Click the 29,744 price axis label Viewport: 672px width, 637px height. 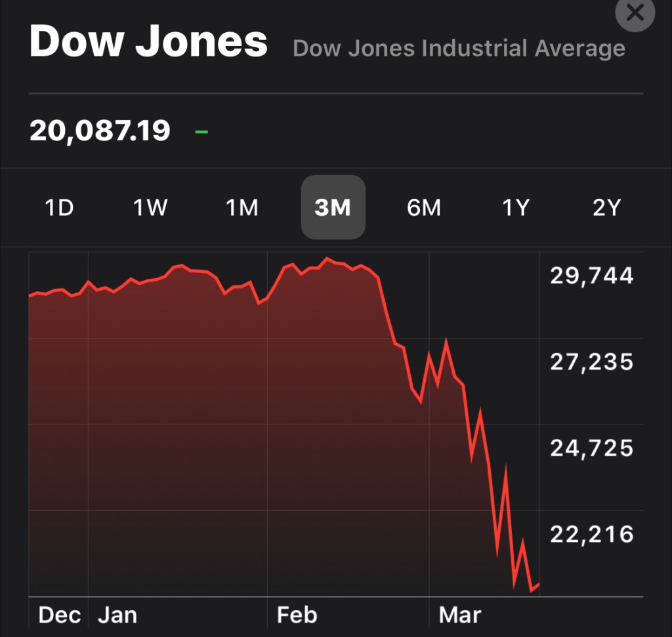click(x=591, y=276)
